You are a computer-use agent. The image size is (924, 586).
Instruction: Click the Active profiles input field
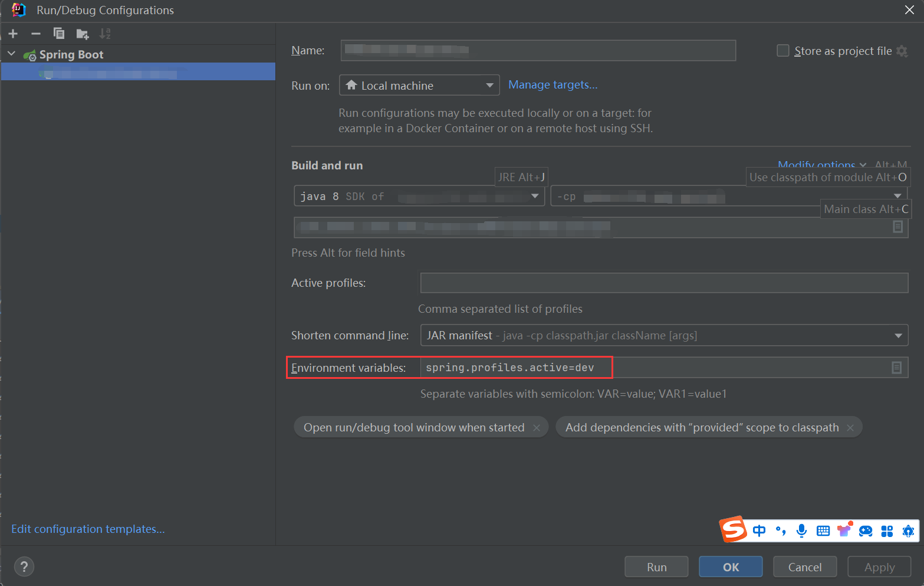point(664,283)
